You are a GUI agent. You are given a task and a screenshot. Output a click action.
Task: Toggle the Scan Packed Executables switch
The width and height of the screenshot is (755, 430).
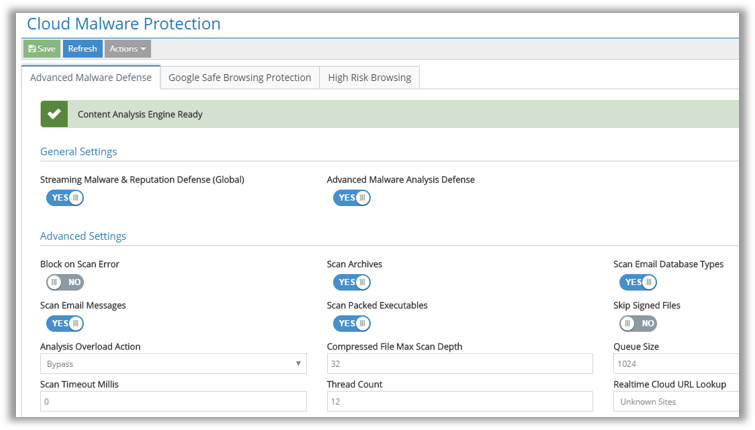(352, 323)
